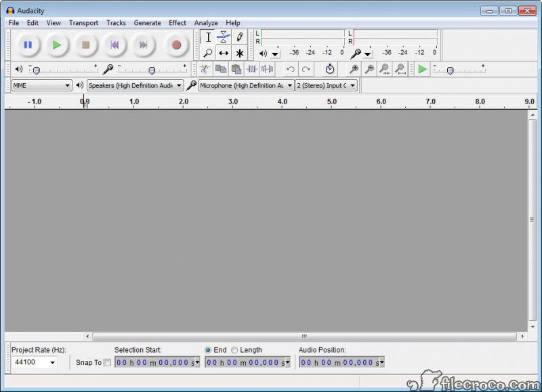Click the Pause transport button
Image resolution: width=542 pixels, height=392 pixels.
point(28,45)
